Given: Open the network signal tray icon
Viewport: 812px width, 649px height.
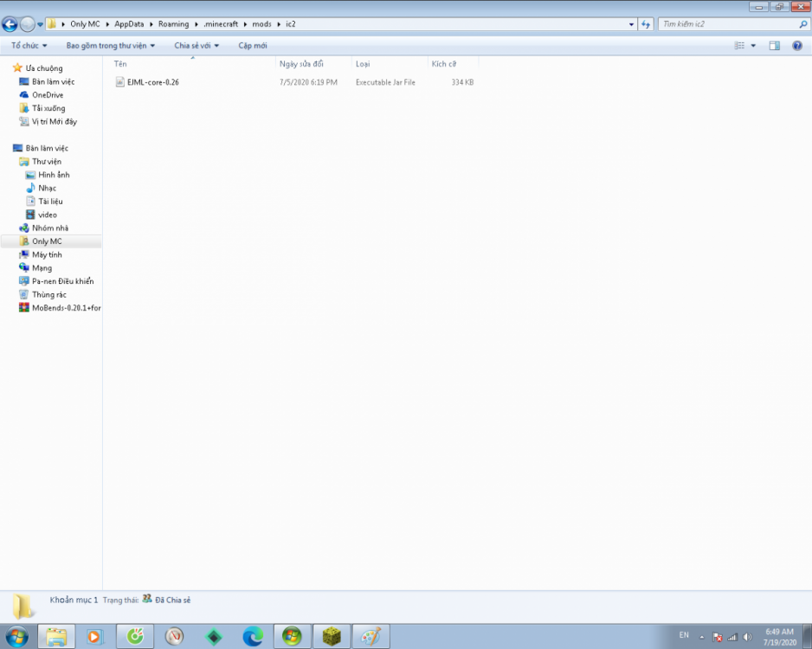Looking at the screenshot, I should pyautogui.click(x=732, y=637).
